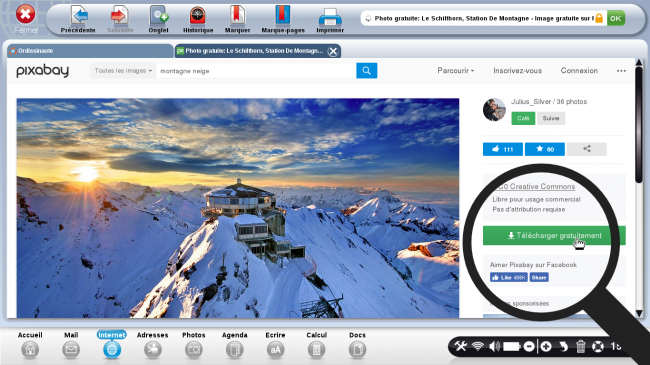This screenshot has height=365, width=650.
Task: Open the Historique clock icon
Action: click(198, 16)
